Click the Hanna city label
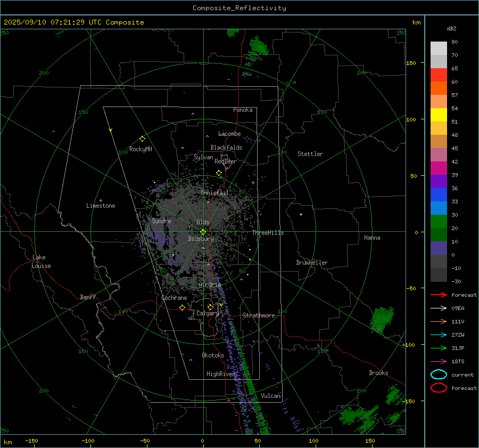This screenshot has height=448, width=479. pyautogui.click(x=372, y=238)
